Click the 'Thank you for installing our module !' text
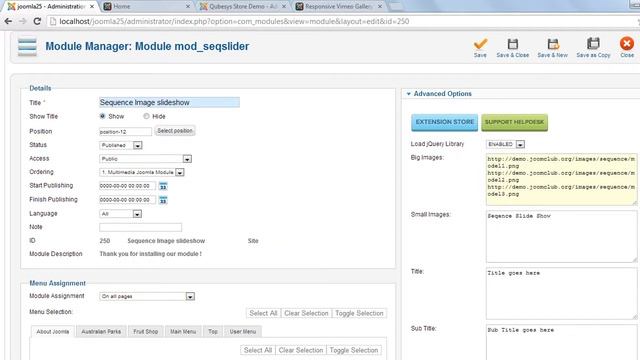Screen dimensions: 640x360 [x=151, y=254]
